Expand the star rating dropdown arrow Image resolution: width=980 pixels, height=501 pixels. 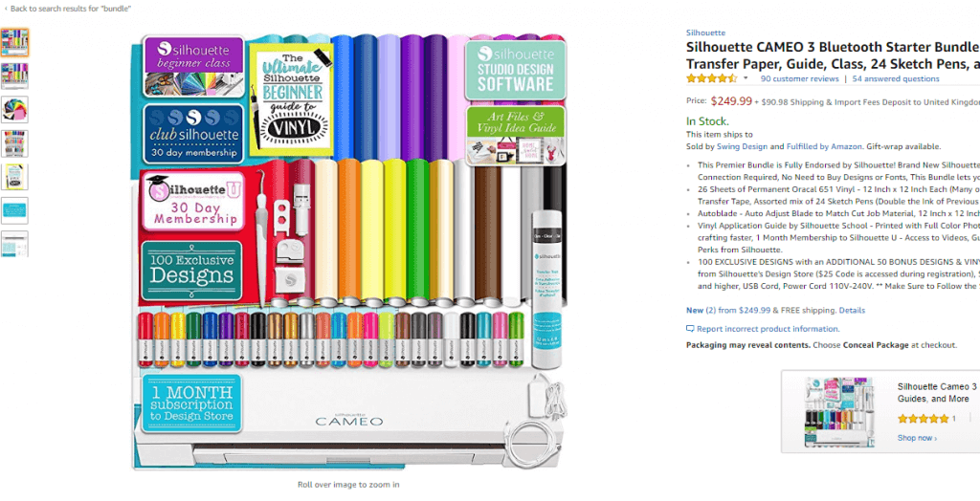pos(745,78)
